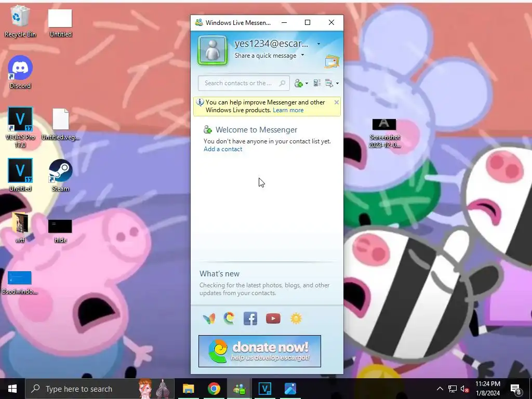This screenshot has height=399, width=532.
Task: Open Google Chrome from the taskbar
Action: pyautogui.click(x=214, y=389)
